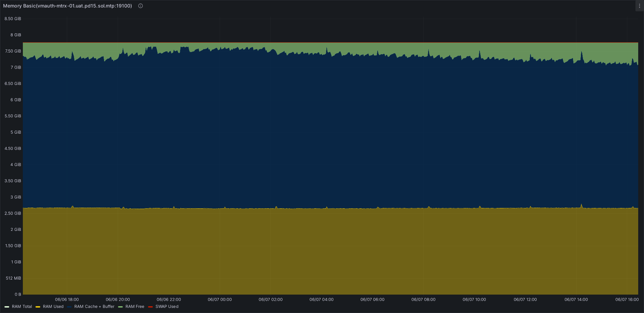This screenshot has height=313, width=644.
Task: Click the 06/07 04:00 time axis label
Action: coord(322,299)
